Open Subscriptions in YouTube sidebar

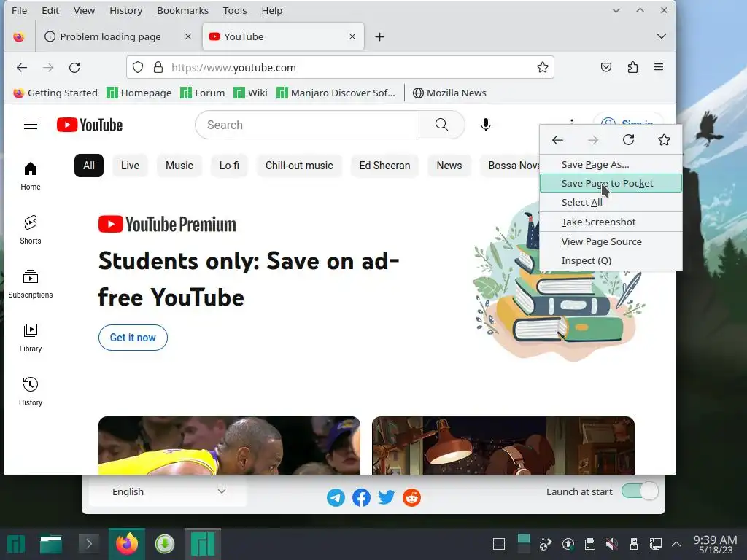pos(31,284)
